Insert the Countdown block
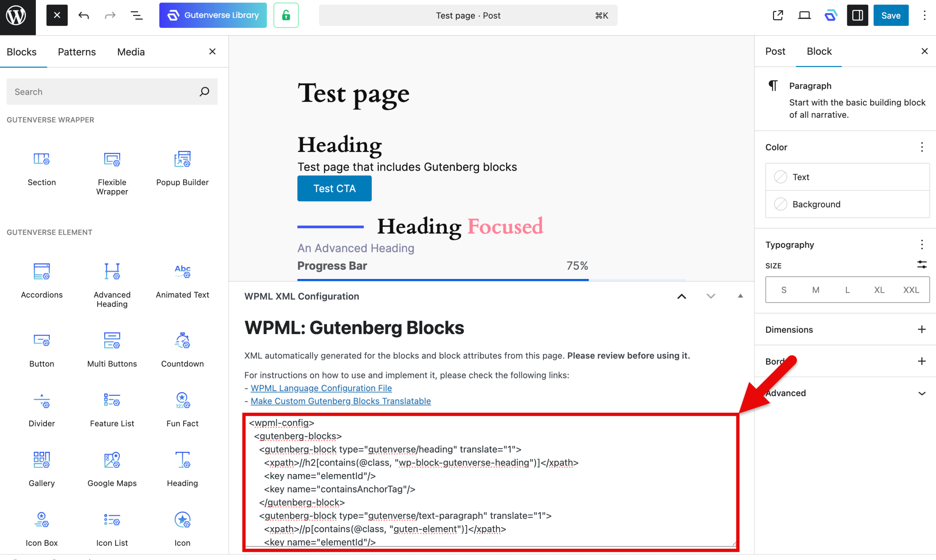Image resolution: width=936 pixels, height=560 pixels. tap(182, 350)
